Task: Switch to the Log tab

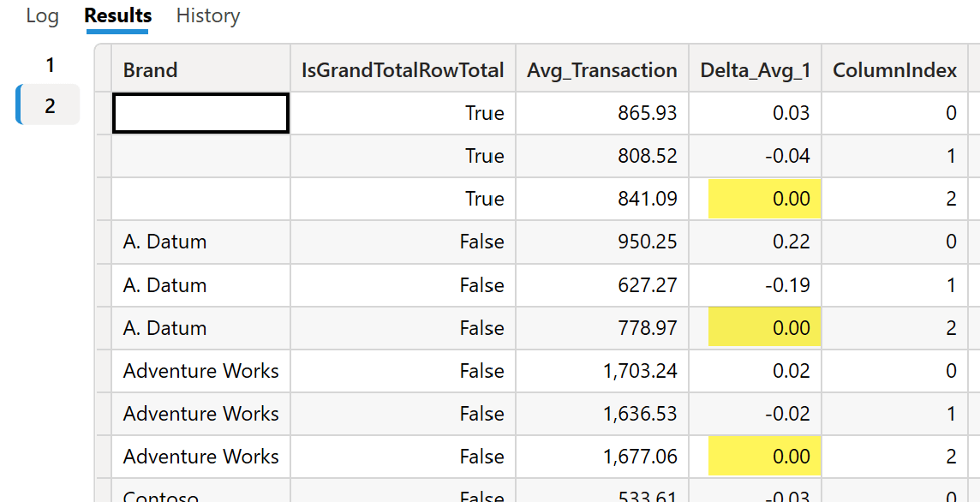Action: 43,16
